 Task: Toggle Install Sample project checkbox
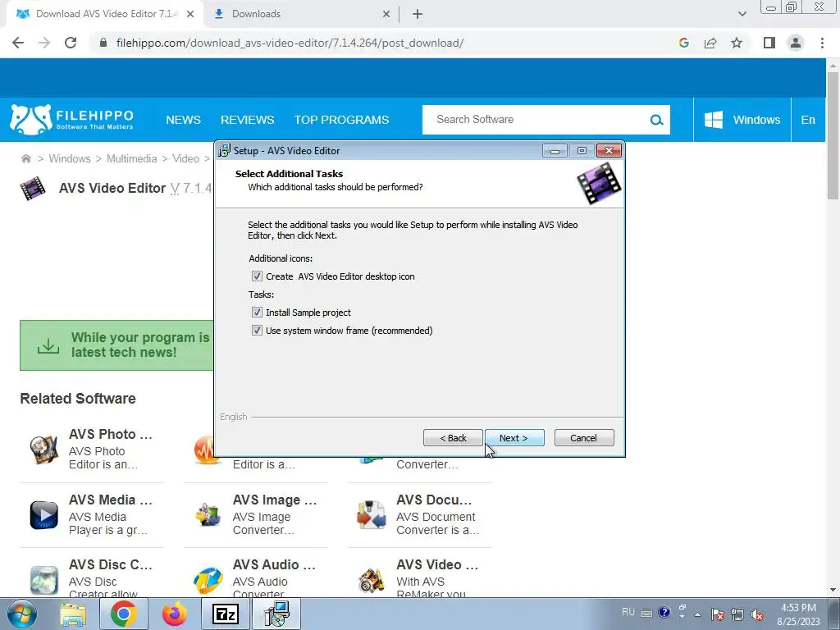[257, 313]
